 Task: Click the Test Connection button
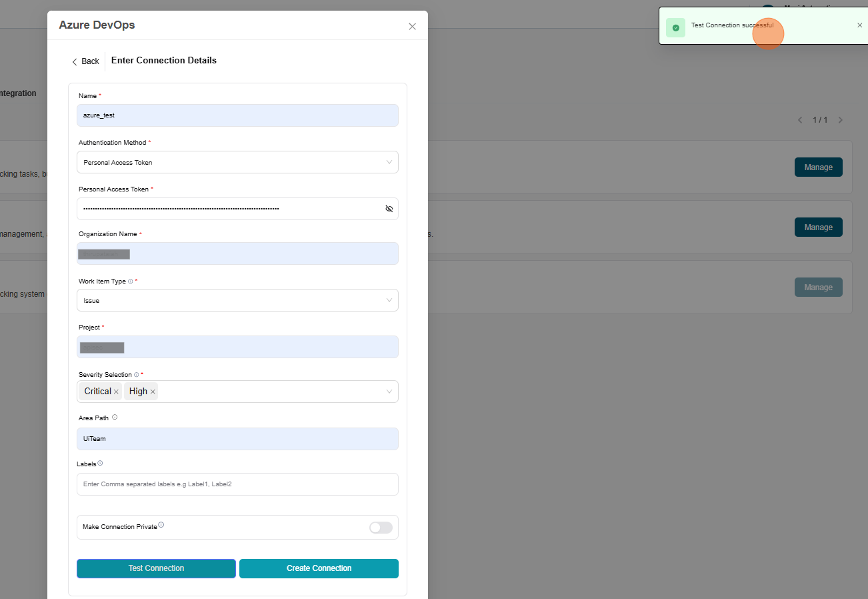tap(156, 568)
